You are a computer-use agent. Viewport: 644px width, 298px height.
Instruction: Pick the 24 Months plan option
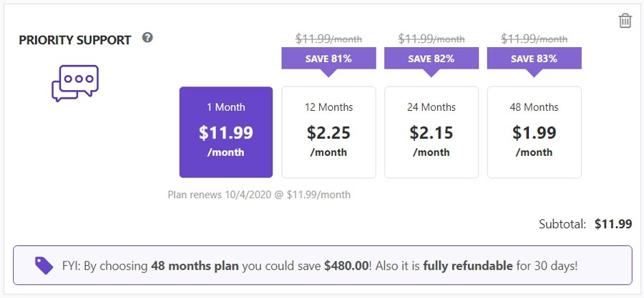[431, 132]
